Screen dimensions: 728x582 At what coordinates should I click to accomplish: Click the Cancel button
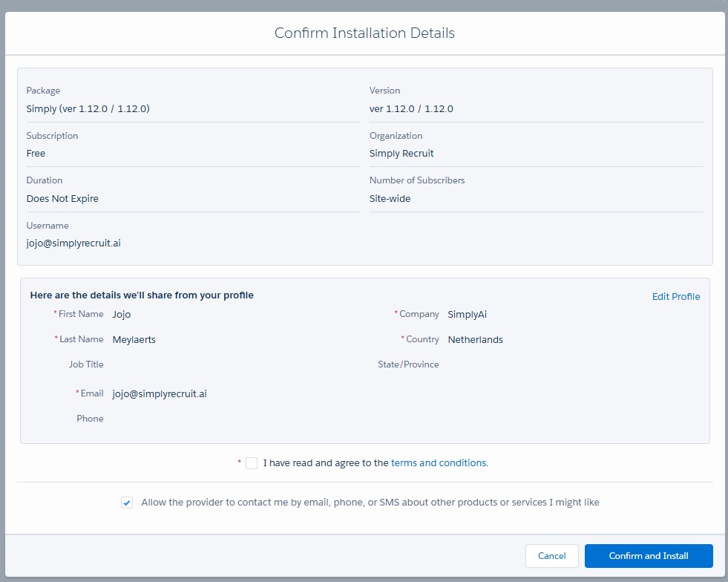[x=551, y=555]
